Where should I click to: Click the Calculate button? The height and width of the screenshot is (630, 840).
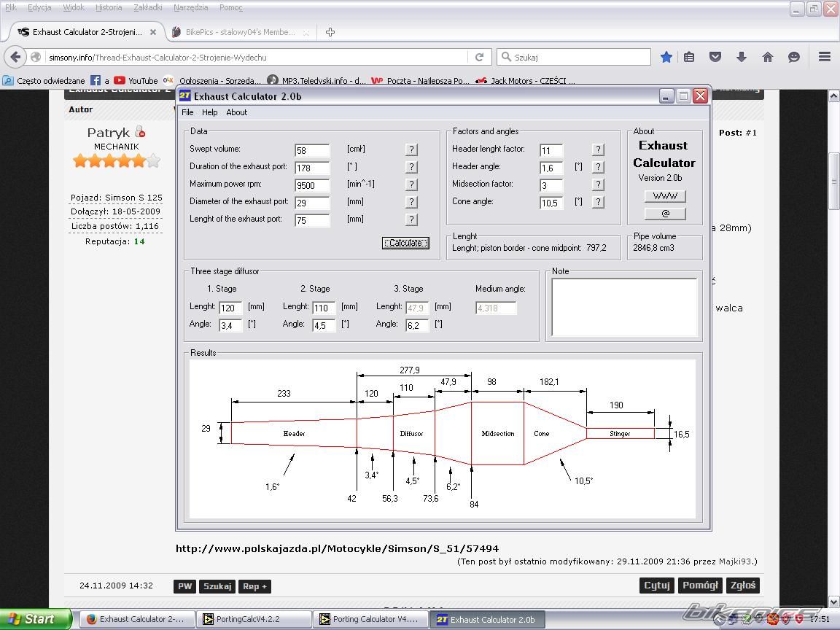pyautogui.click(x=405, y=243)
